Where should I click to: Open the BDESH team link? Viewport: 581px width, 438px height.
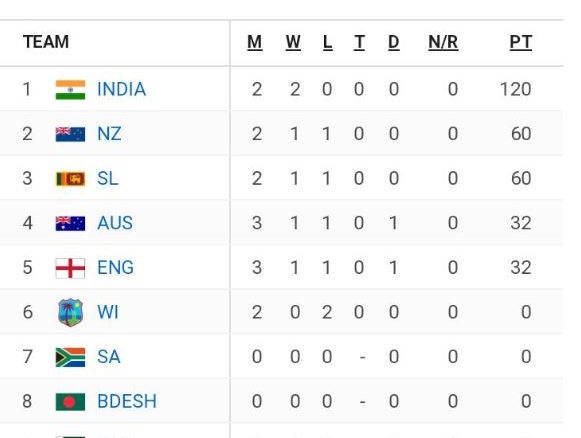coord(127,401)
